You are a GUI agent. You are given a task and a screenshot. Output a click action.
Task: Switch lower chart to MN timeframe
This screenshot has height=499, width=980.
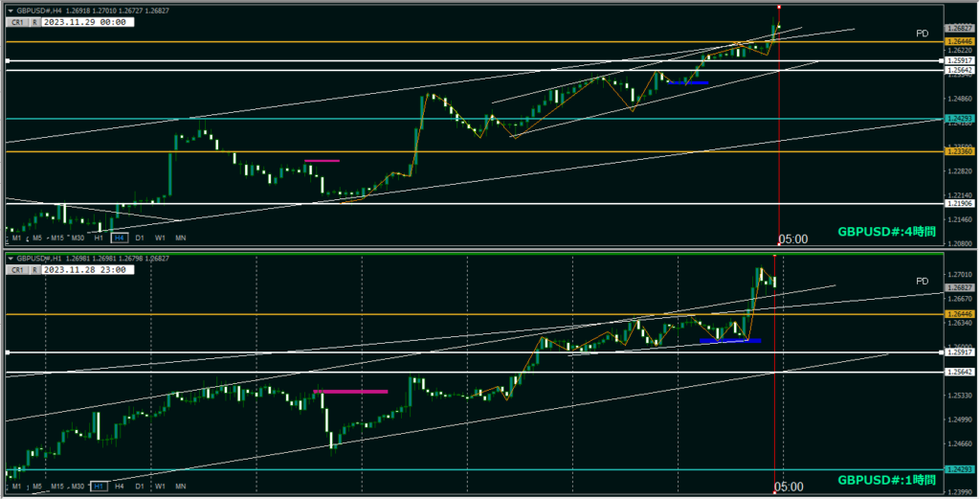[x=181, y=486]
